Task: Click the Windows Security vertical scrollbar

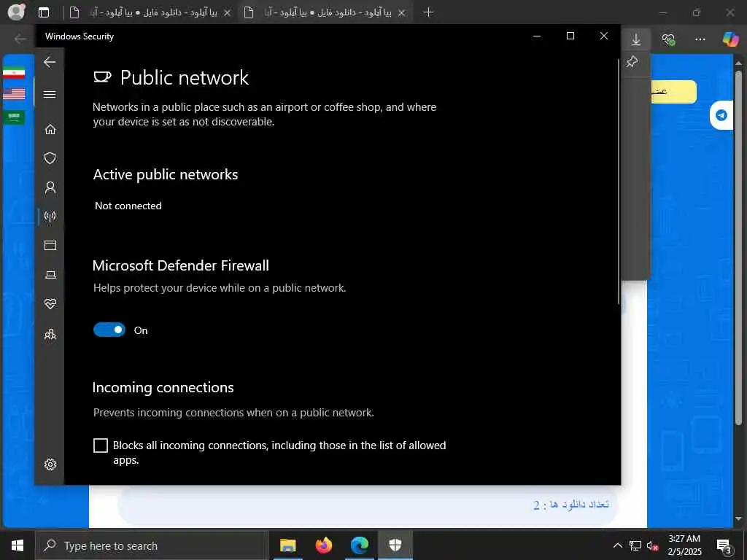Action: click(x=619, y=181)
